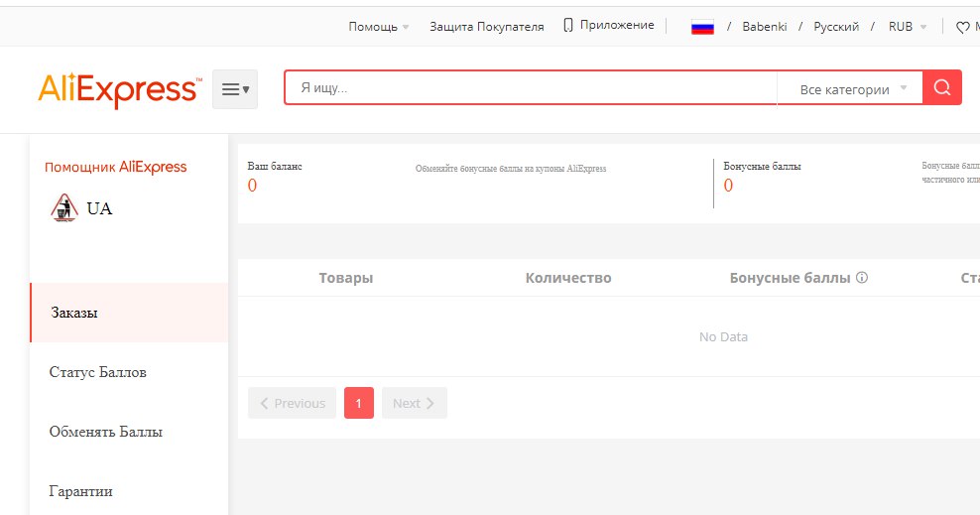Click the UA profile avatar icon
This screenshot has height=515, width=980.
click(x=63, y=208)
